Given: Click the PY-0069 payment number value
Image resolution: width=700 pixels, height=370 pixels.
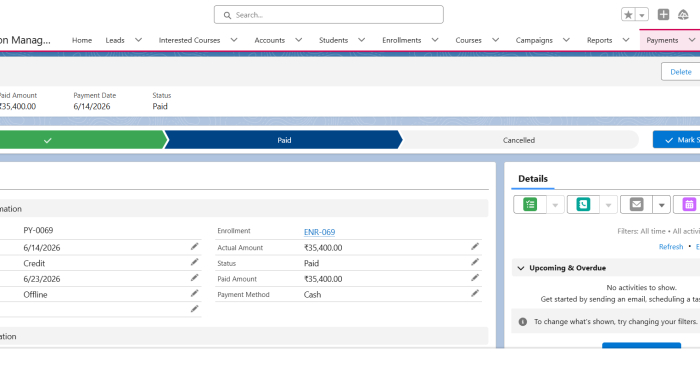Looking at the screenshot, I should click(38, 230).
